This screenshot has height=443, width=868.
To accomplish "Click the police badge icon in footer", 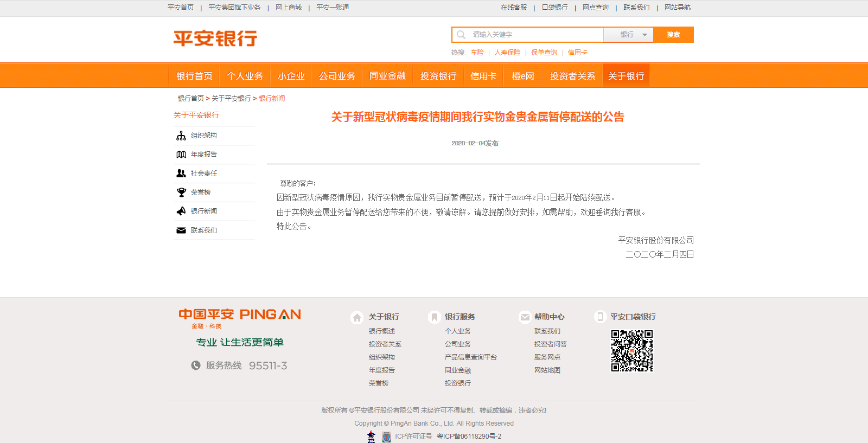I will tap(371, 437).
